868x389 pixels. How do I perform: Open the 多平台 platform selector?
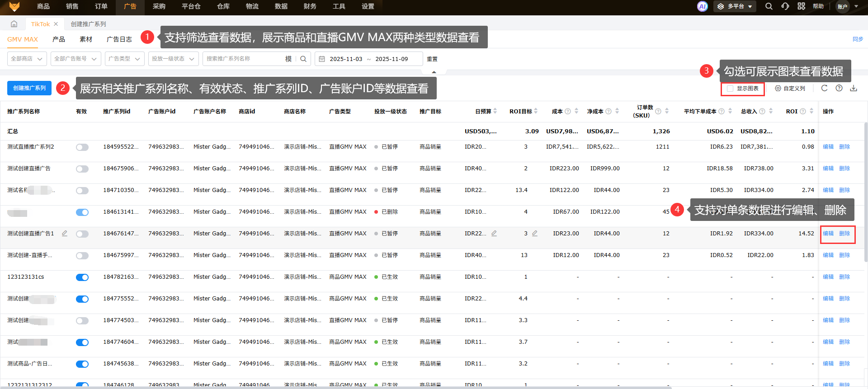point(736,6)
